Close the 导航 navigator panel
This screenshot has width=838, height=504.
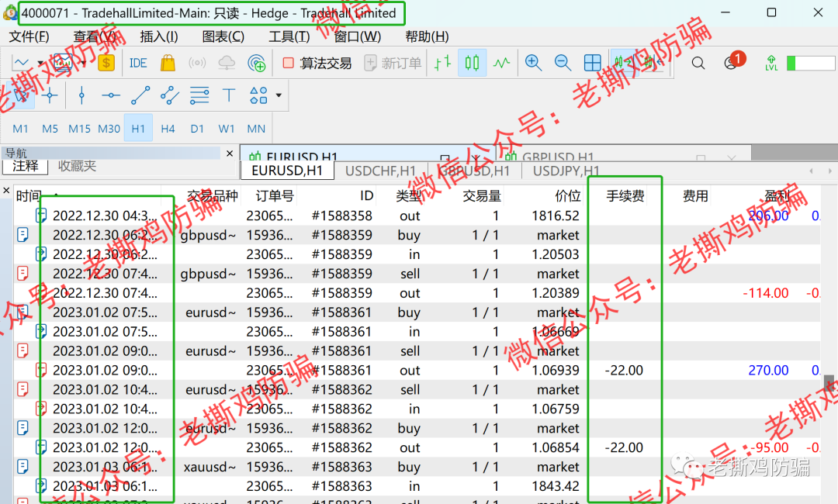[x=230, y=154]
